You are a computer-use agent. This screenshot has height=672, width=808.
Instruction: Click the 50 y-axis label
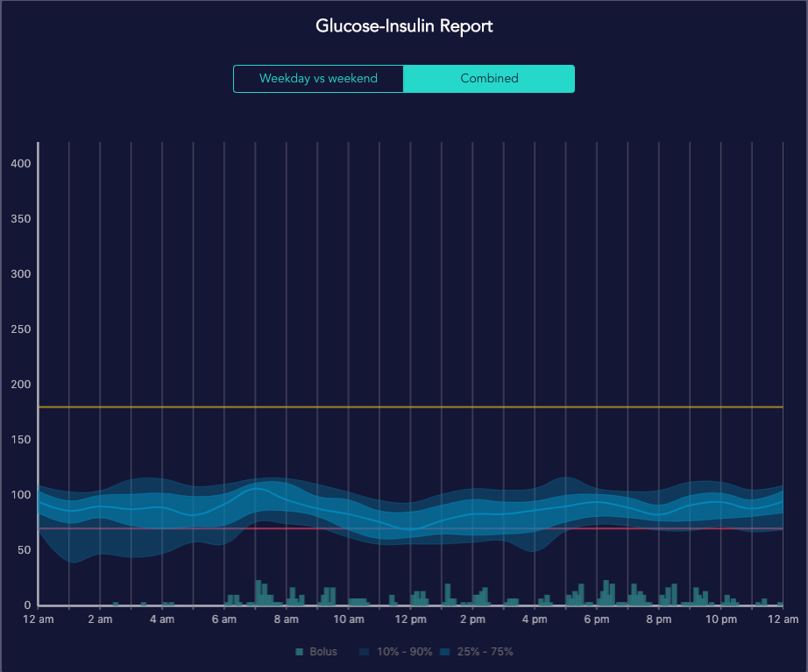[x=25, y=550]
